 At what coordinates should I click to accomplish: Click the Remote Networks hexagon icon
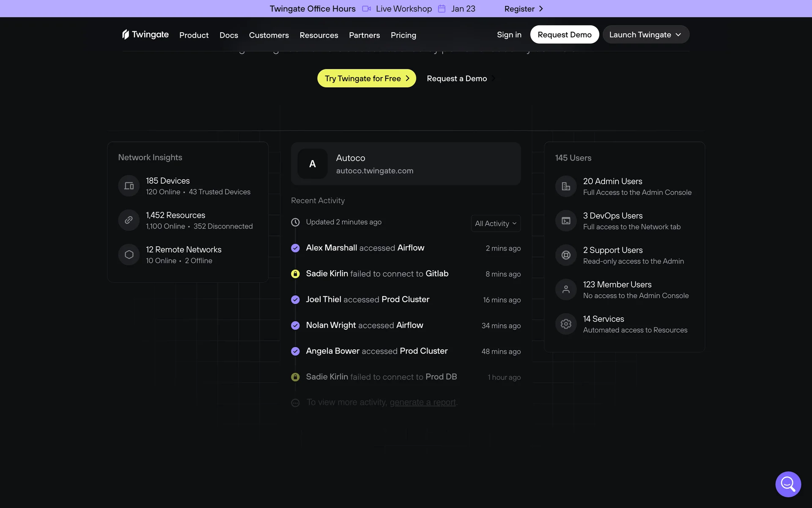point(129,254)
